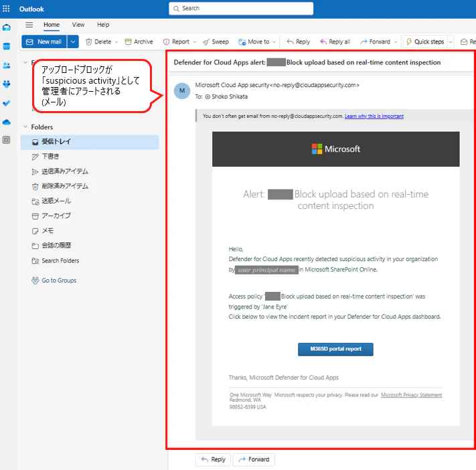This screenshot has width=476, height=470.
Task: Select the 受信トレイ inbox folder
Action: (x=90, y=142)
